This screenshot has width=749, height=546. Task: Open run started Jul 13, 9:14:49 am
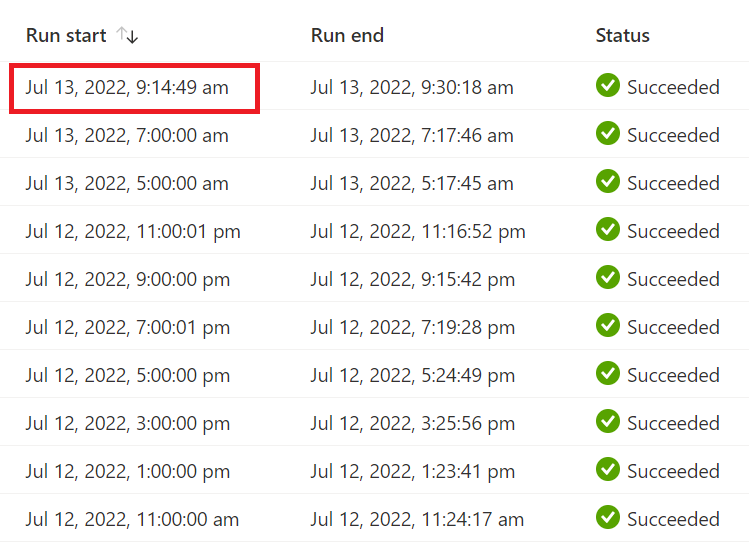coord(127,87)
